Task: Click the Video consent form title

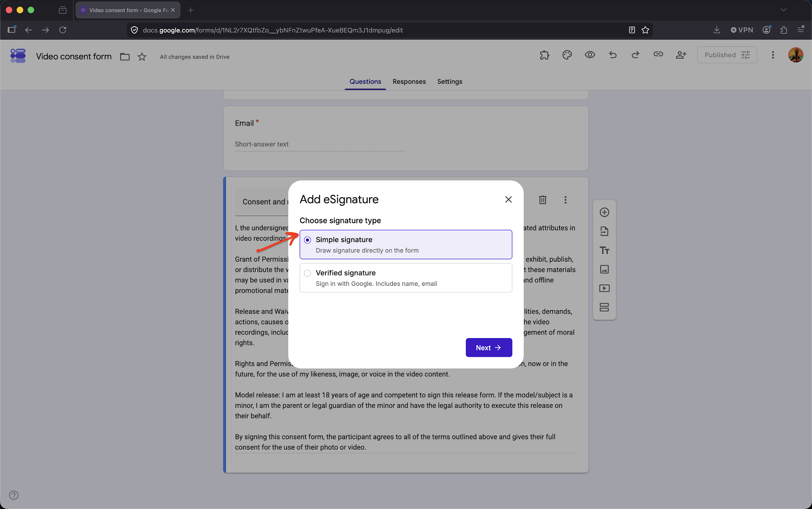Action: [x=74, y=56]
